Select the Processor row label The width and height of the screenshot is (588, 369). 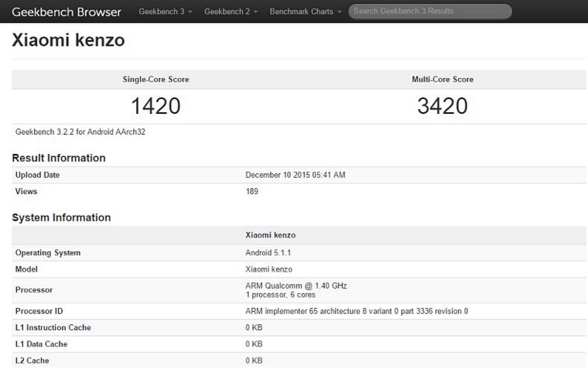click(x=34, y=290)
